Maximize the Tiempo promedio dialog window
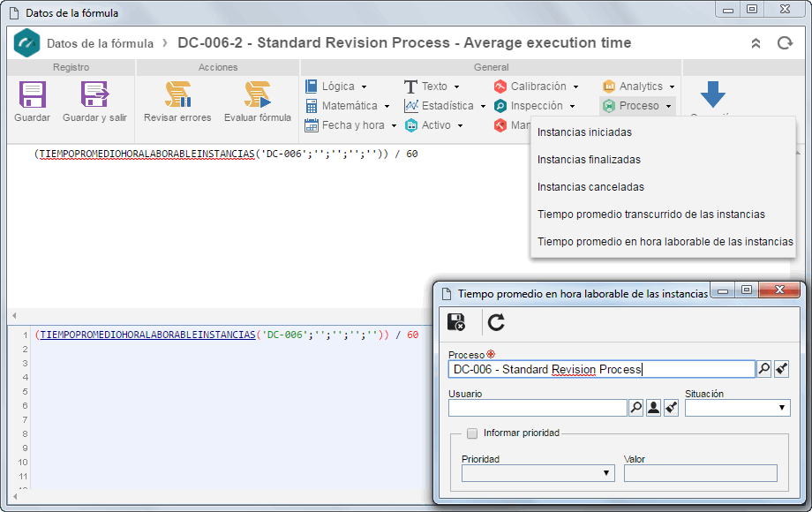The height and width of the screenshot is (512, 812). (747, 290)
